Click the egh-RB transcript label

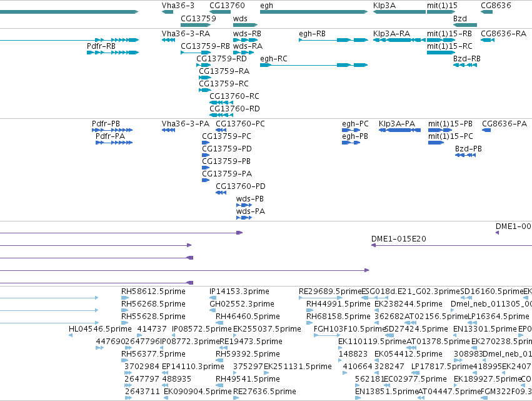pyautogui.click(x=312, y=34)
